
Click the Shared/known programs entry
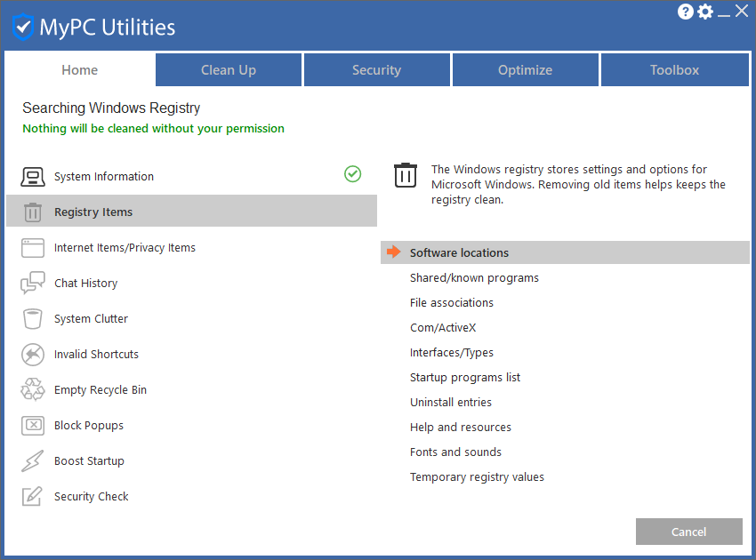pyautogui.click(x=474, y=278)
